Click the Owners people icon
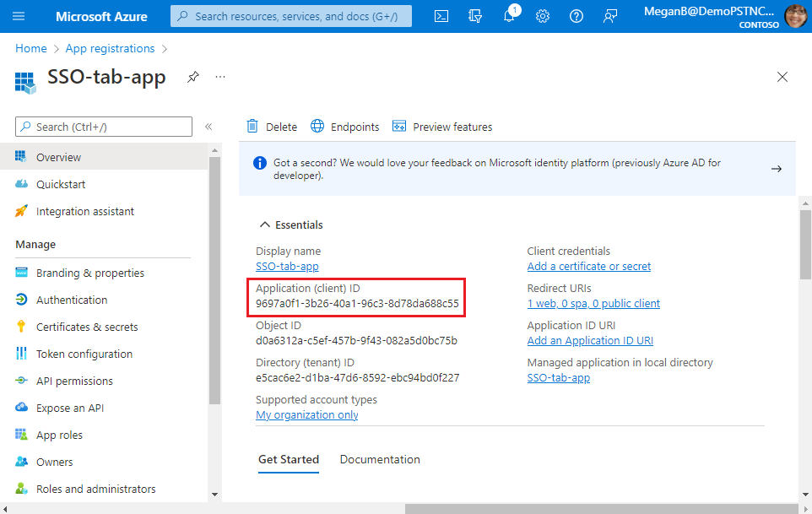This screenshot has height=514, width=812. pyautogui.click(x=21, y=461)
